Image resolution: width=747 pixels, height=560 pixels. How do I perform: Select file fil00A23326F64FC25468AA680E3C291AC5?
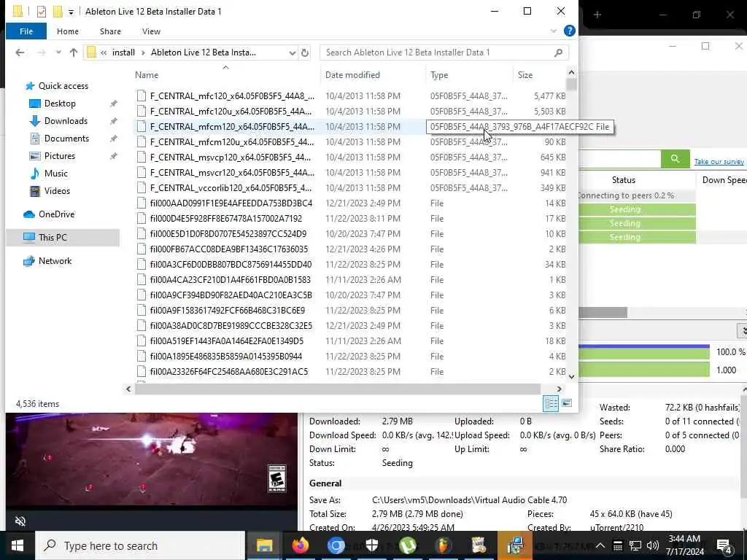(228, 371)
